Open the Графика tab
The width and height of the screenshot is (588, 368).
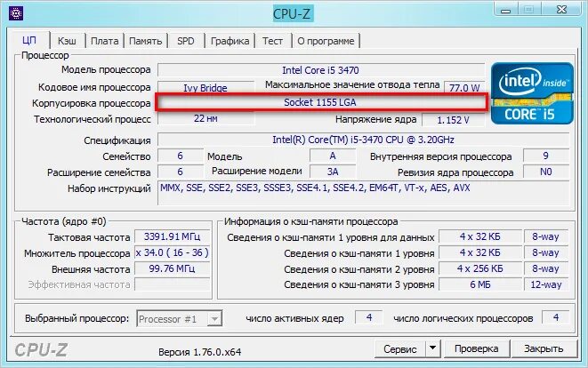point(230,41)
